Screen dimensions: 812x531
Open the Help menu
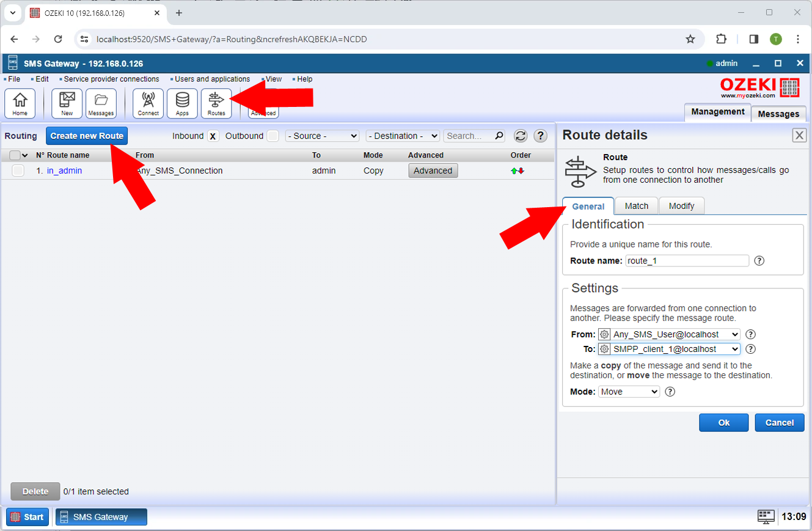click(x=305, y=79)
